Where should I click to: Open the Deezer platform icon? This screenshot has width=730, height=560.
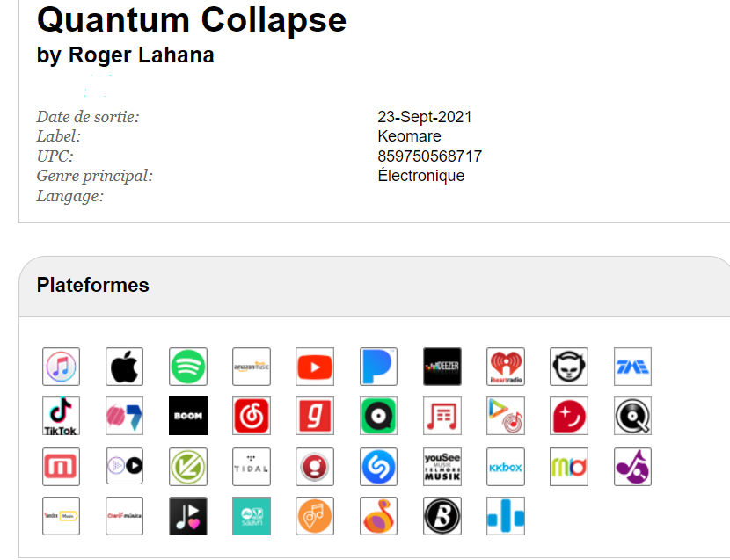(x=442, y=367)
